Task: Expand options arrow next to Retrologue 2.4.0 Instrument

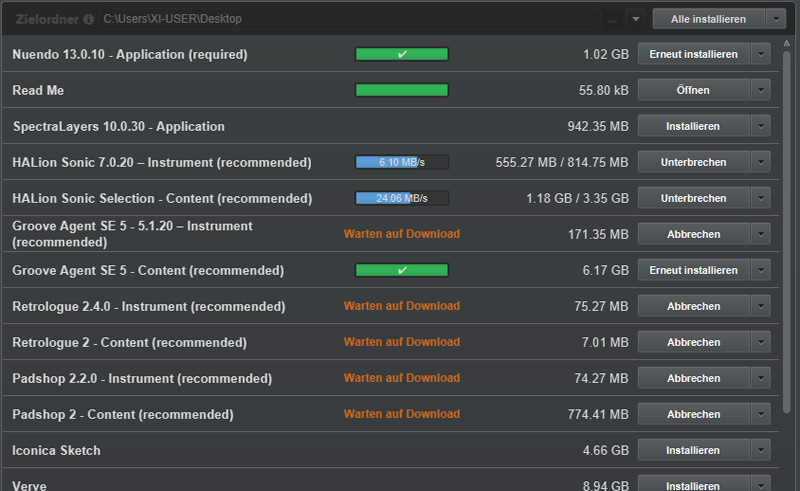Action: click(761, 306)
